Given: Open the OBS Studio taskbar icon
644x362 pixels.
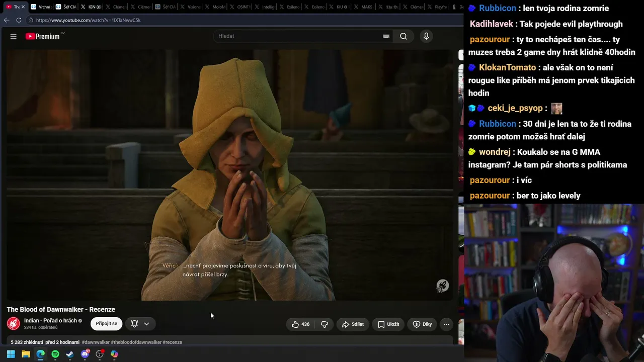Looking at the screenshot, I should click(100, 354).
